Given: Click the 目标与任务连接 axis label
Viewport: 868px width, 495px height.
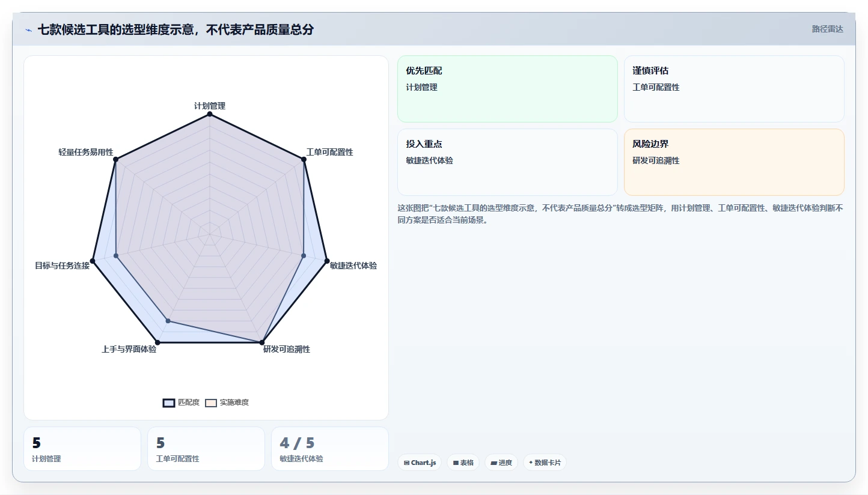Looking at the screenshot, I should pos(62,266).
